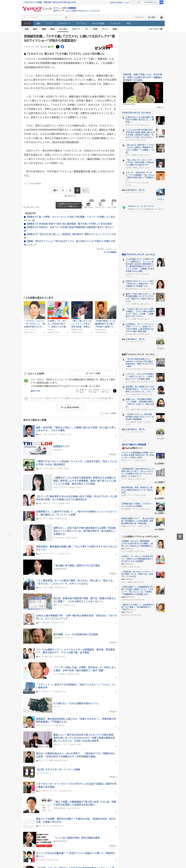Click the green commenter avatar icon

[x=26, y=380]
